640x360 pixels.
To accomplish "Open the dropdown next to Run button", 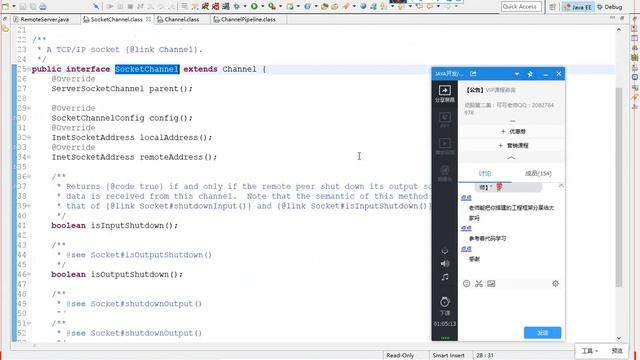I will [x=262, y=7].
